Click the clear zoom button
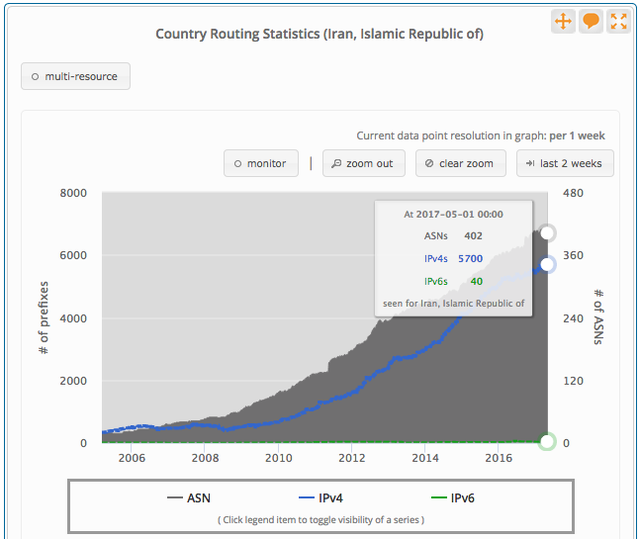The width and height of the screenshot is (640, 539). tap(461, 163)
